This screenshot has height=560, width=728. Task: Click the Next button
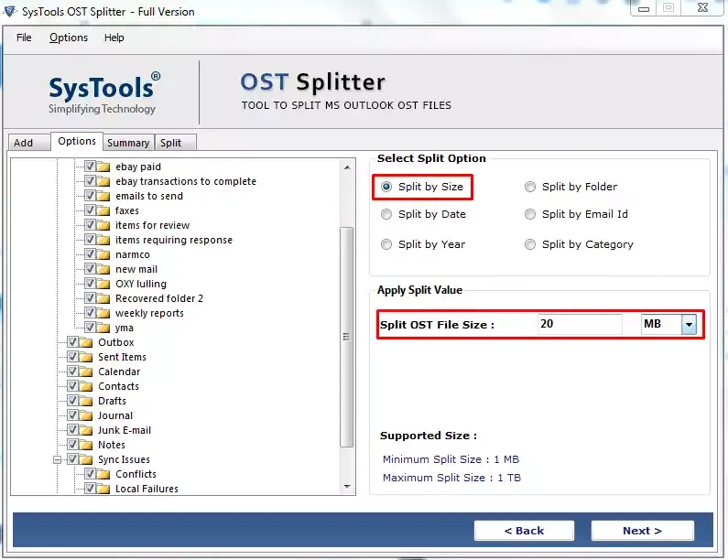pyautogui.click(x=643, y=531)
